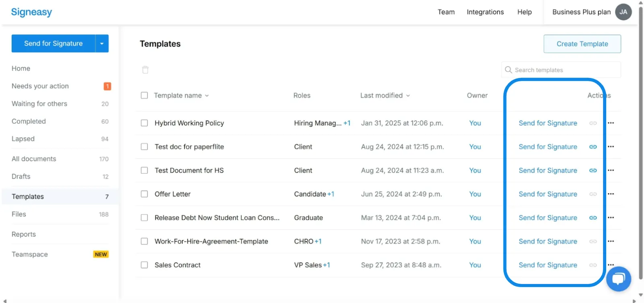The width and height of the screenshot is (644, 303).
Task: Click the NEW badge next to Teamspace
Action: click(x=101, y=254)
